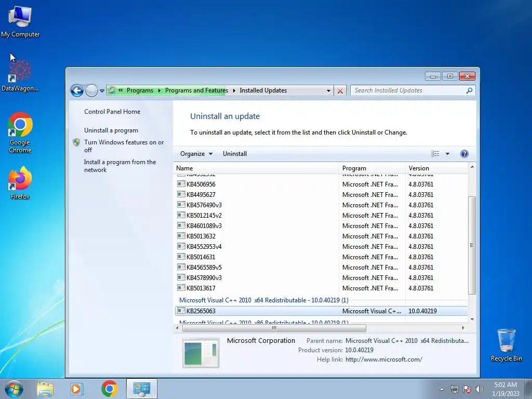Open Chrome from the taskbar
This screenshot has width=532, height=399.
point(109,389)
